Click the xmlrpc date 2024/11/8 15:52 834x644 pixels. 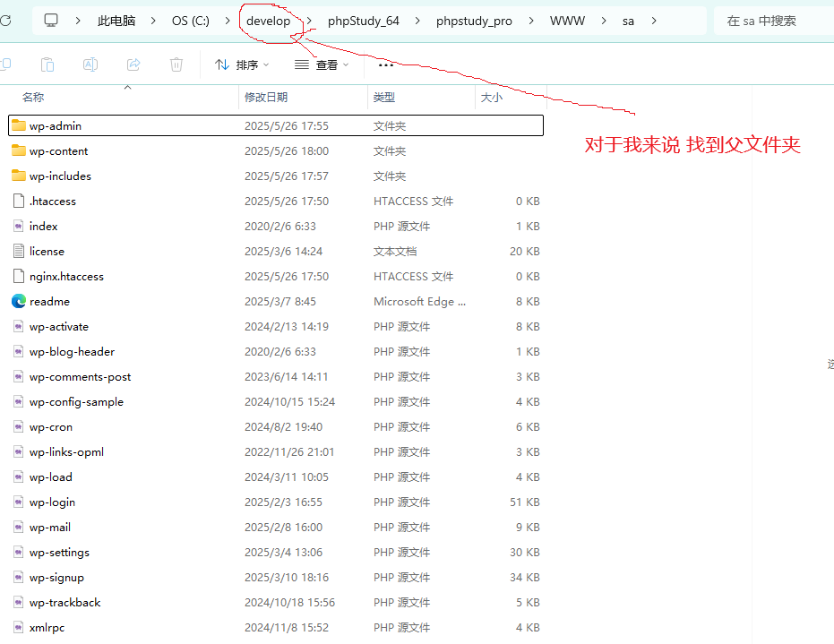(287, 628)
